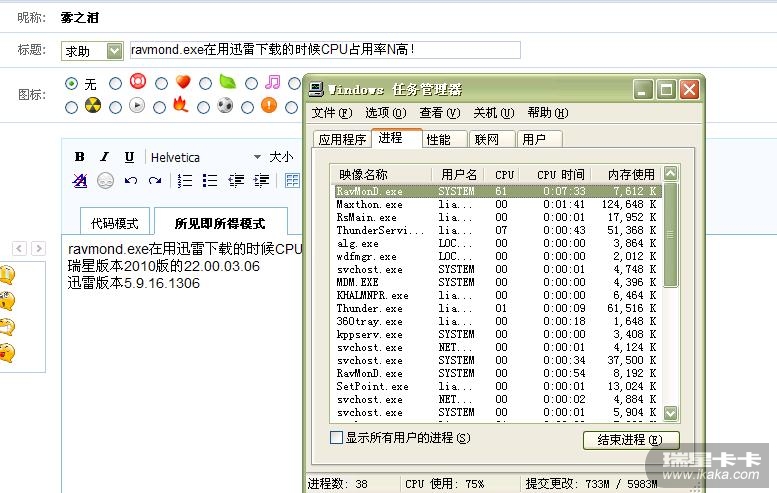
Task: Open the 查看(V) menu in Task Manager
Action: point(440,113)
